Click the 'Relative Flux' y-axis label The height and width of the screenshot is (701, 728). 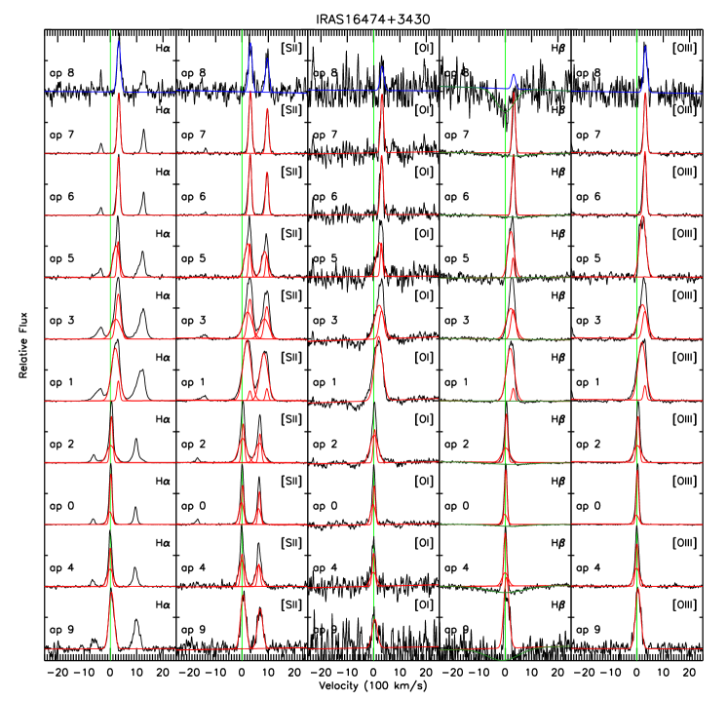pyautogui.click(x=23, y=345)
